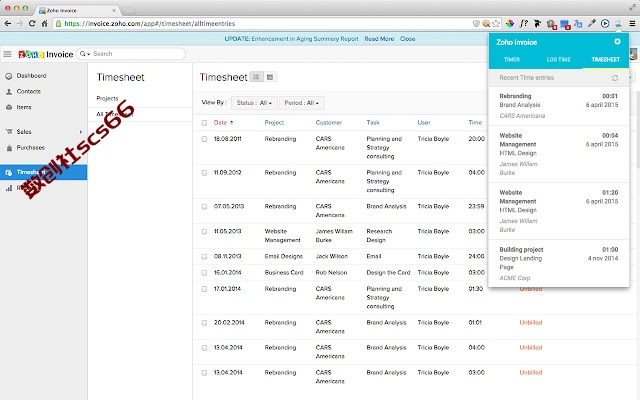Image resolution: width=640 pixels, height=400 pixels.
Task: Click the play-circle extension icon
Action: [605, 24]
